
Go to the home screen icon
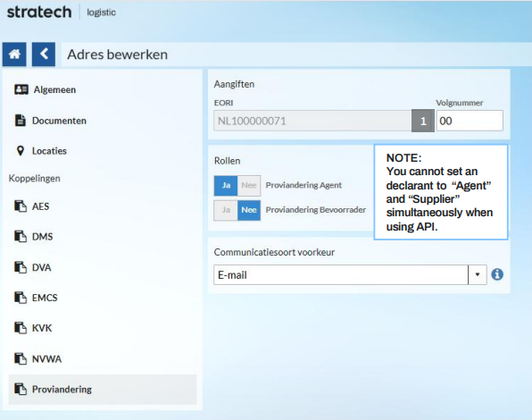pyautogui.click(x=14, y=55)
